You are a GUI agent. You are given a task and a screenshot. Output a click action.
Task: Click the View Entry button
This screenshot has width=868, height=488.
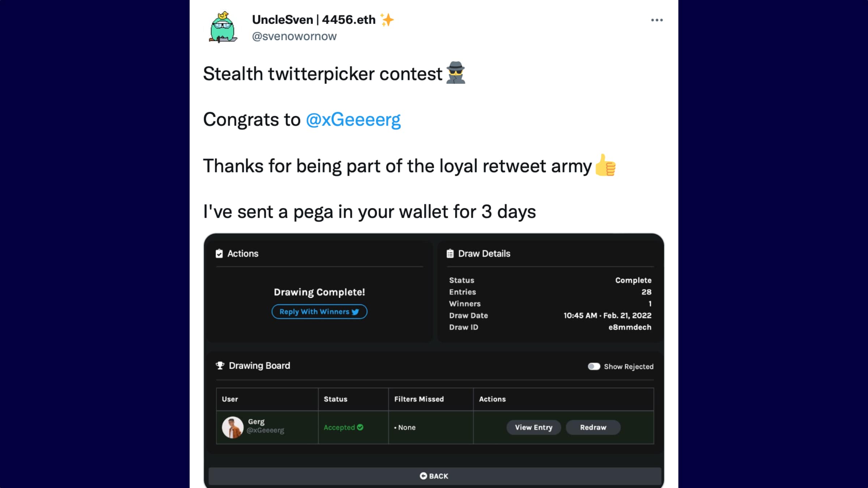click(533, 427)
